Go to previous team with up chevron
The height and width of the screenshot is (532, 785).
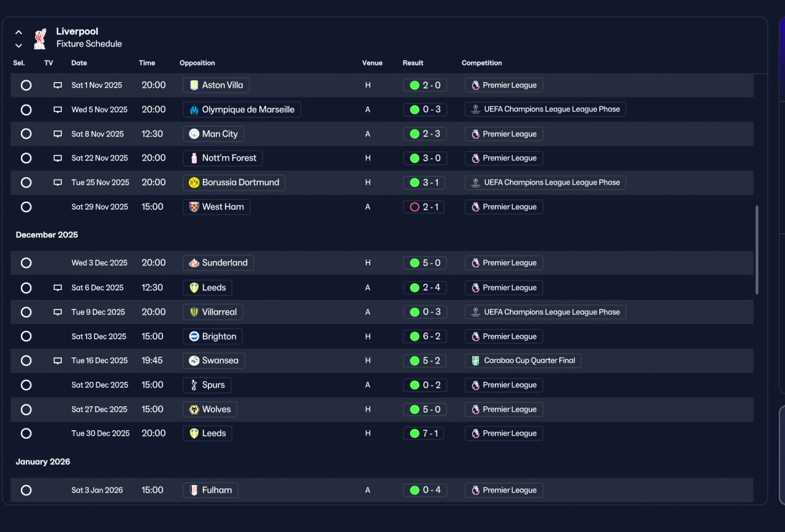coord(18,32)
